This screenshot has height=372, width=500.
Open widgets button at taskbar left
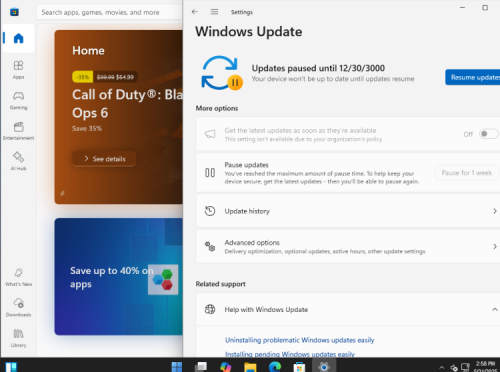click(x=11, y=367)
